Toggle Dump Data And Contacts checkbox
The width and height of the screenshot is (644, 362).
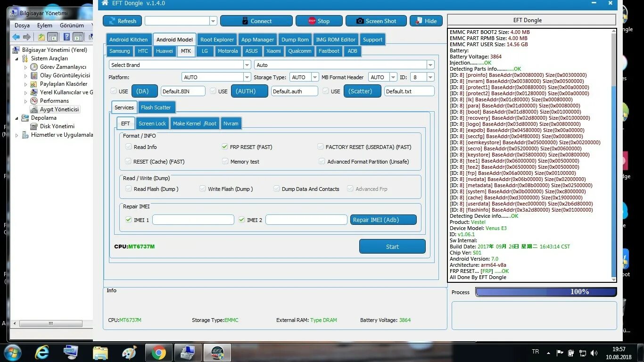coord(277,189)
